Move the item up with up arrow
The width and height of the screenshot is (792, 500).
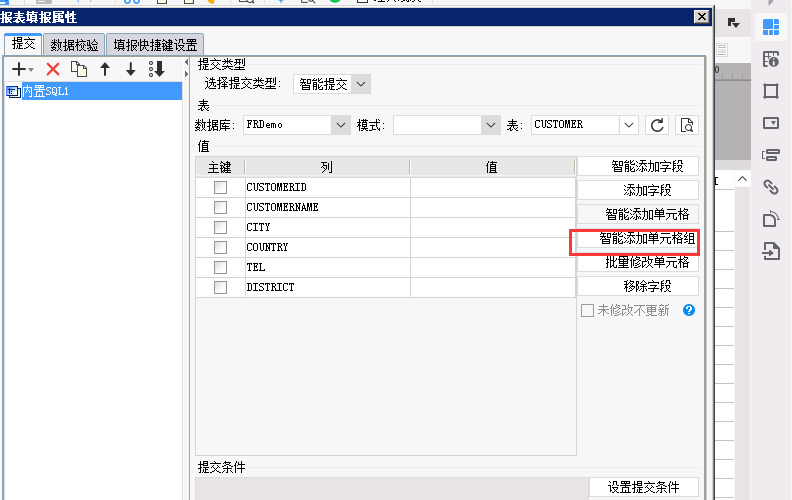pyautogui.click(x=105, y=69)
